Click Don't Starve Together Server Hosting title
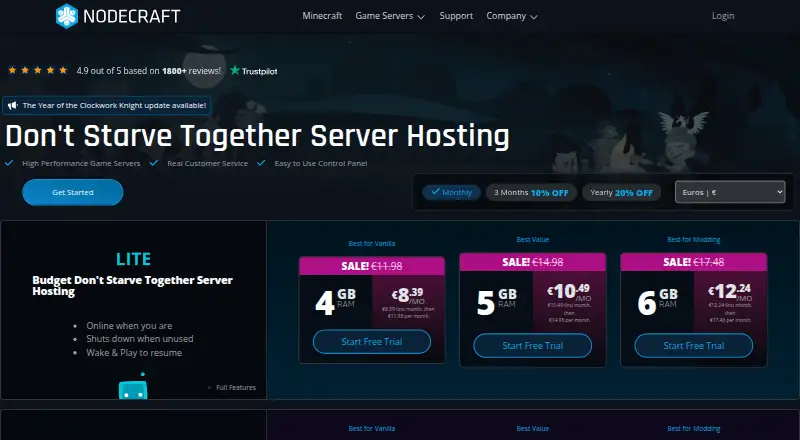800x440 pixels. tap(258, 136)
